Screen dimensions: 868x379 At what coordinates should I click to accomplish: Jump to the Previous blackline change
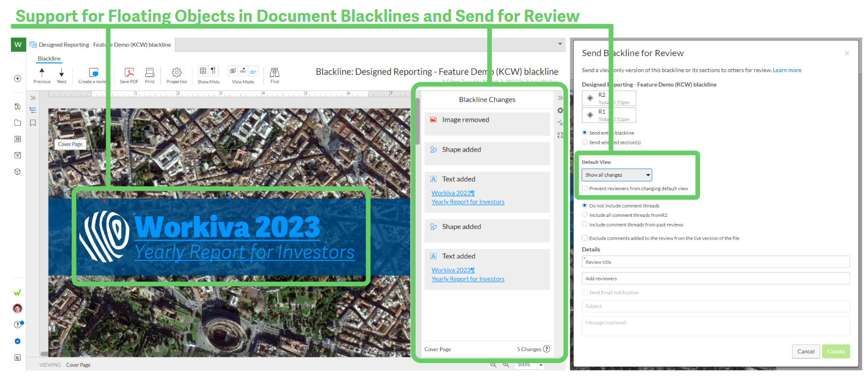coord(42,75)
